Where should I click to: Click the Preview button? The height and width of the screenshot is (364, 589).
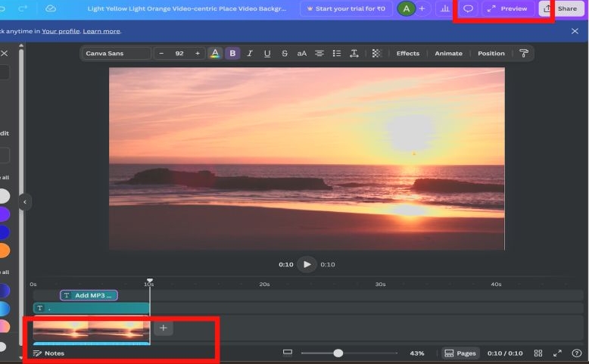coord(509,8)
